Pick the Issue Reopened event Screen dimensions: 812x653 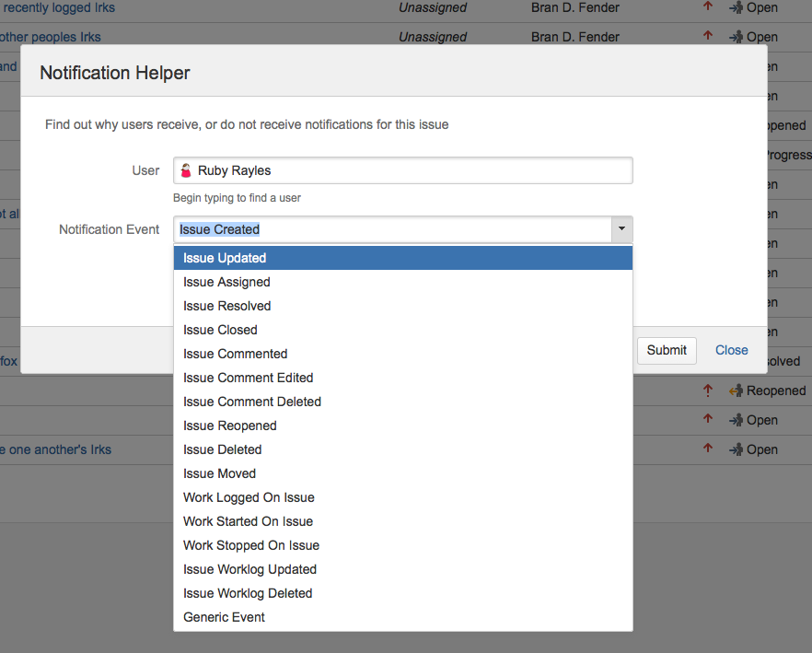229,426
